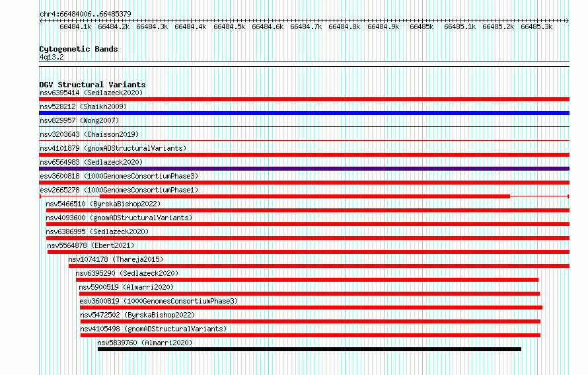
Task: Click the 66484.7k ruler mark
Action: tap(306, 26)
